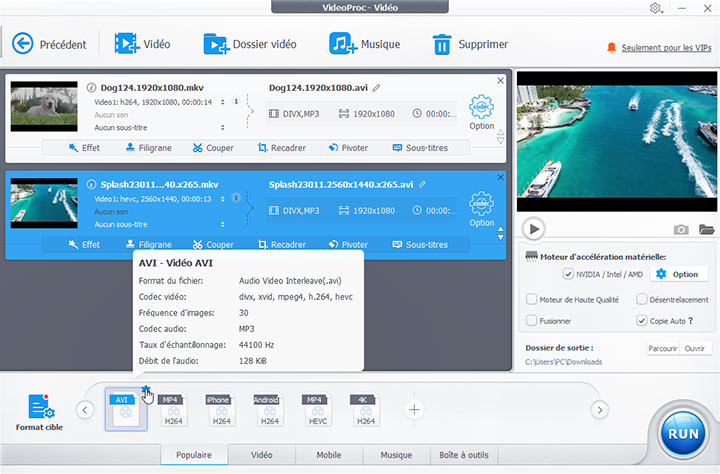Switch to the Populaire tab

point(194,455)
